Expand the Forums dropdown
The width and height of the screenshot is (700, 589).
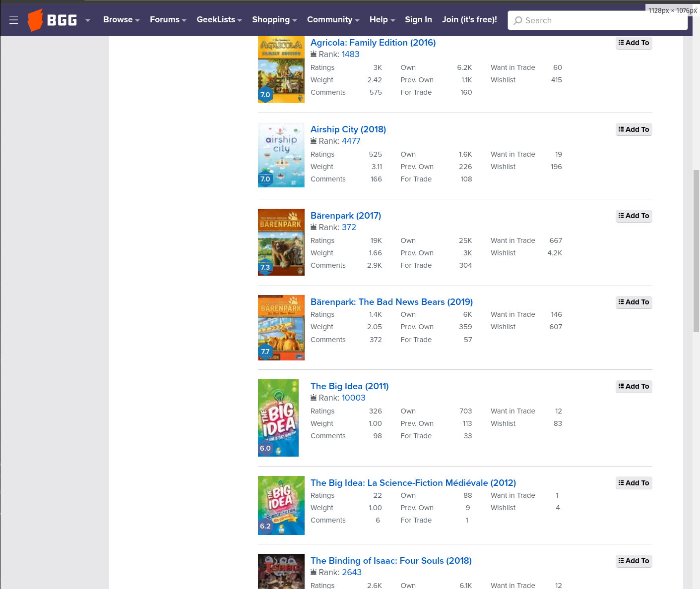tap(168, 20)
